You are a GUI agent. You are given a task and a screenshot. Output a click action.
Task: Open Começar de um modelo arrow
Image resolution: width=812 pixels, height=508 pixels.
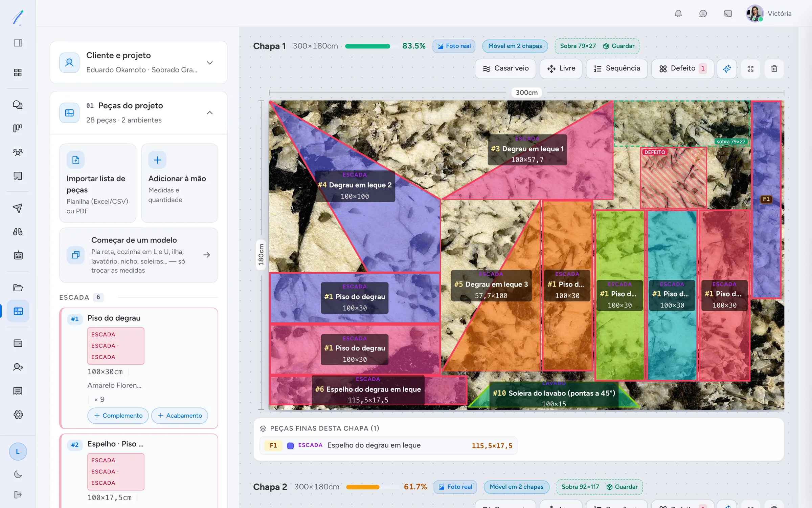click(x=207, y=255)
